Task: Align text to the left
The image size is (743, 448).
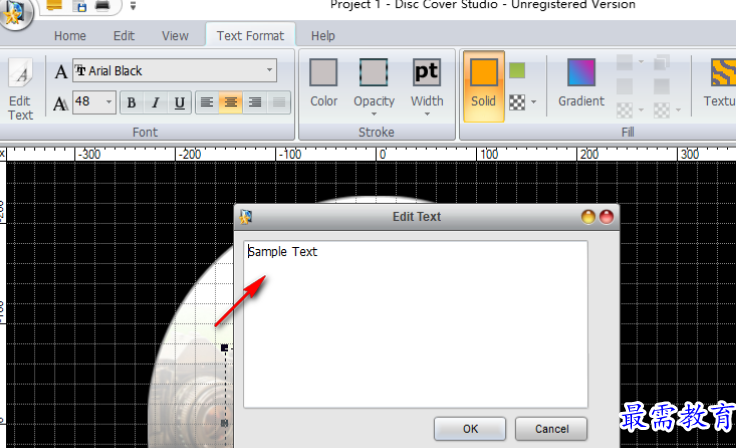Action: 207,102
